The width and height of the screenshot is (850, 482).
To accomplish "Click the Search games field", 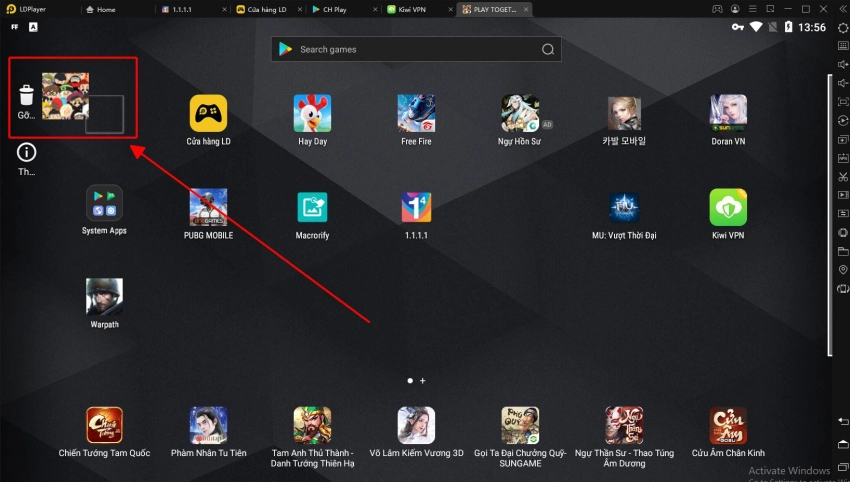I will point(416,49).
